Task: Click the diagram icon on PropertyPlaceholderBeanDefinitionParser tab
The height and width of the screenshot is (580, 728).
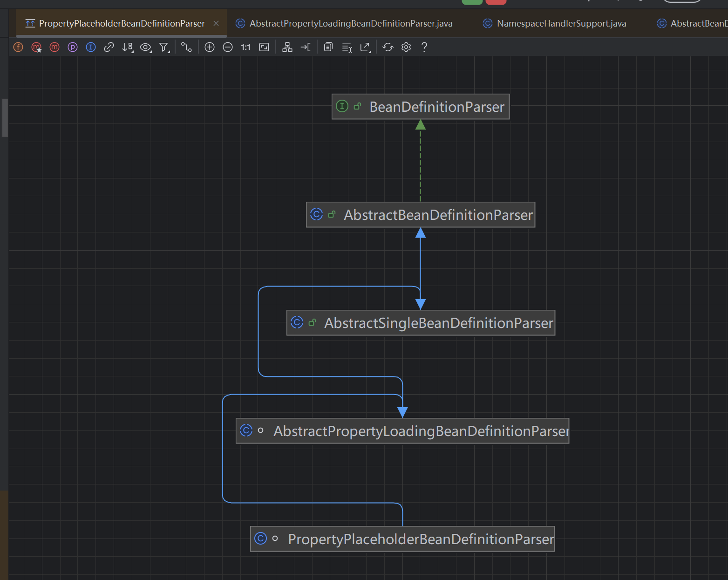Action: tap(30, 23)
